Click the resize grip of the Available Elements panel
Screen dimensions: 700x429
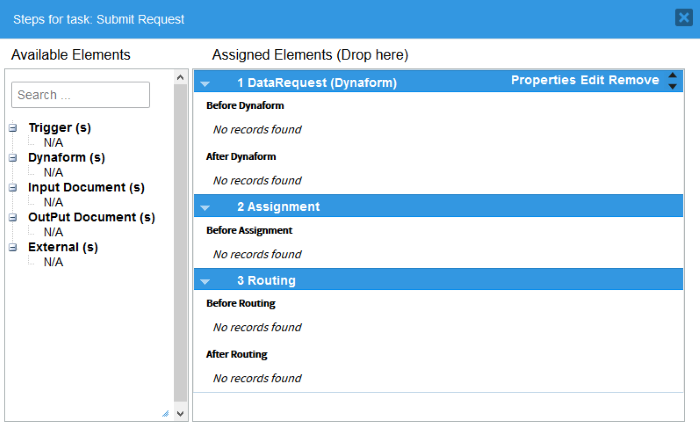(166, 414)
